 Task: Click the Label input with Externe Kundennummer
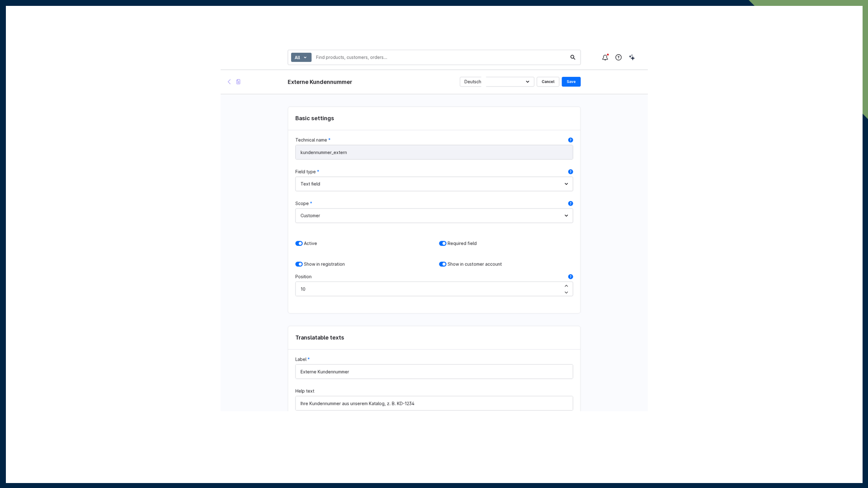click(434, 372)
